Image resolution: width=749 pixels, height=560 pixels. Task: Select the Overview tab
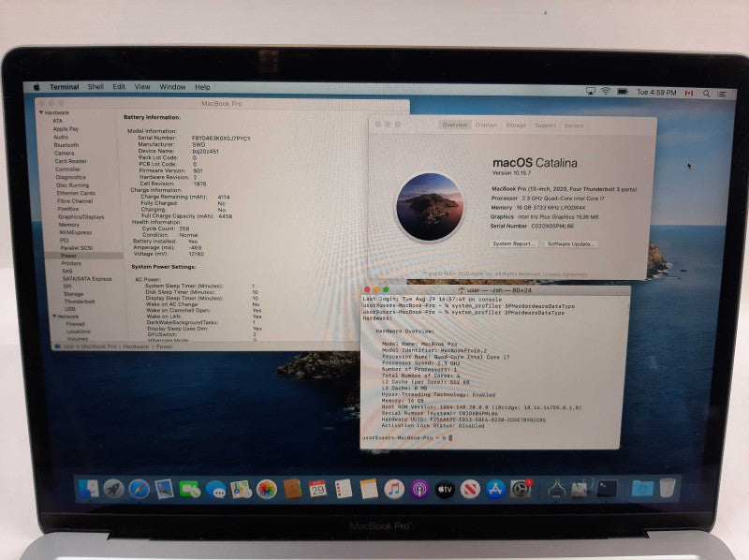455,125
